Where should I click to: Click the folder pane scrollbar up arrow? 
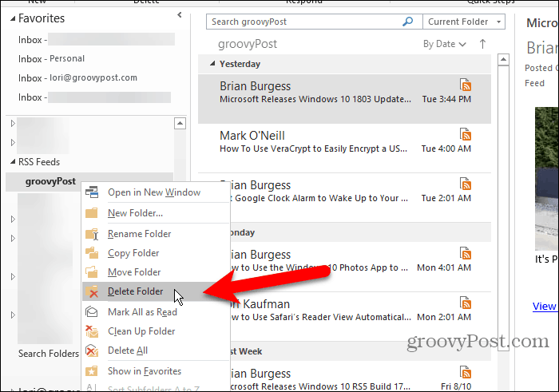(x=180, y=123)
